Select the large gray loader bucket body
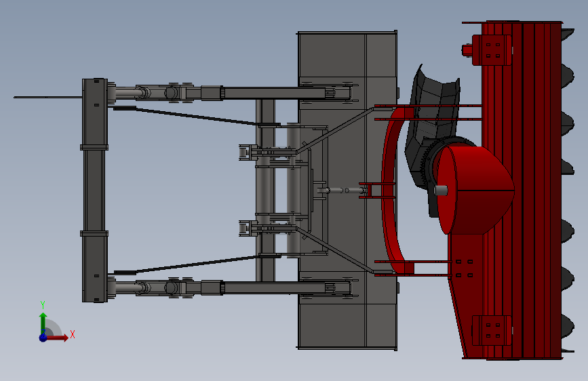The image size is (588, 381). (x=347, y=190)
